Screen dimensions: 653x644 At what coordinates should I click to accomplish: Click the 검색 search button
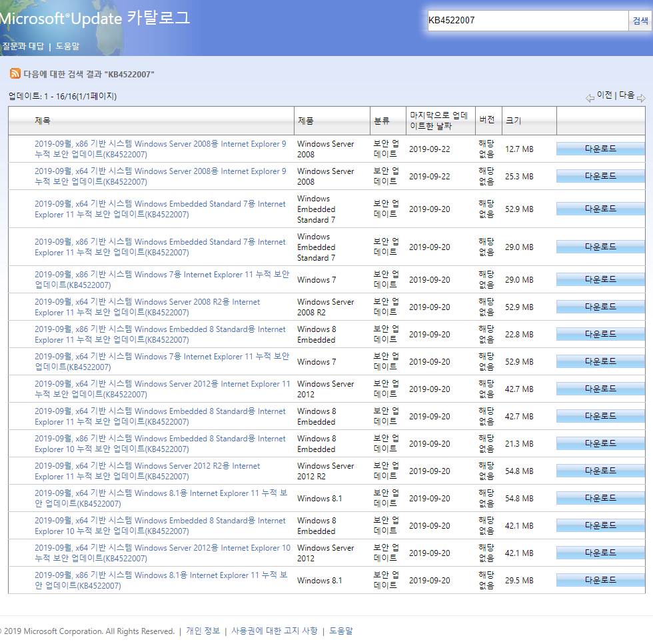pyautogui.click(x=640, y=21)
